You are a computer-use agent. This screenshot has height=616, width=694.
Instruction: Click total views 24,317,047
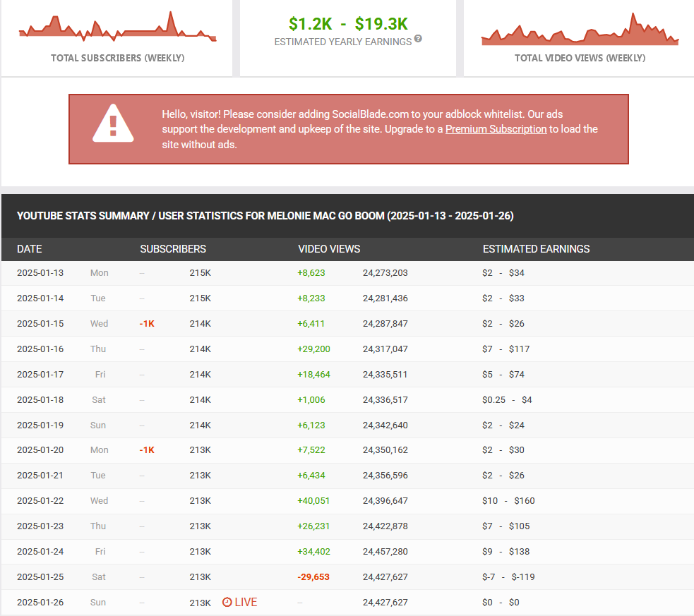click(385, 349)
